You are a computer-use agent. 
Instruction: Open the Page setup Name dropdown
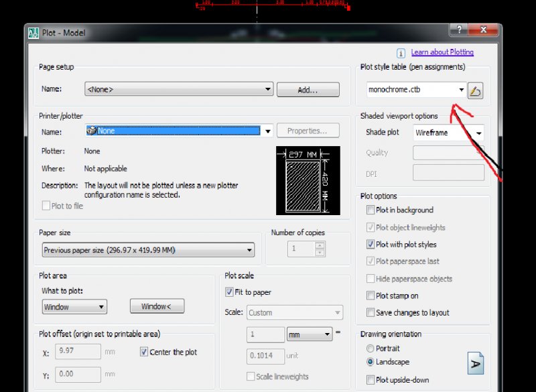point(179,89)
